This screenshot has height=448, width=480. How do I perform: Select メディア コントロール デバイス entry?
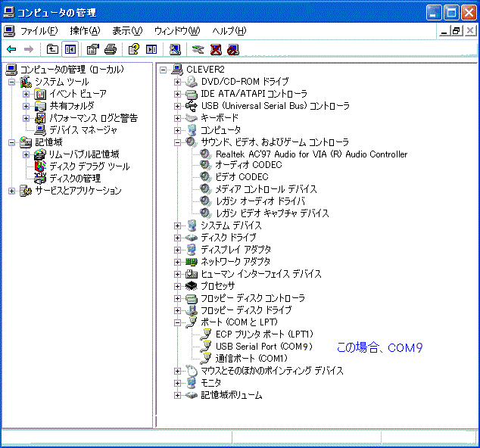[x=266, y=189]
